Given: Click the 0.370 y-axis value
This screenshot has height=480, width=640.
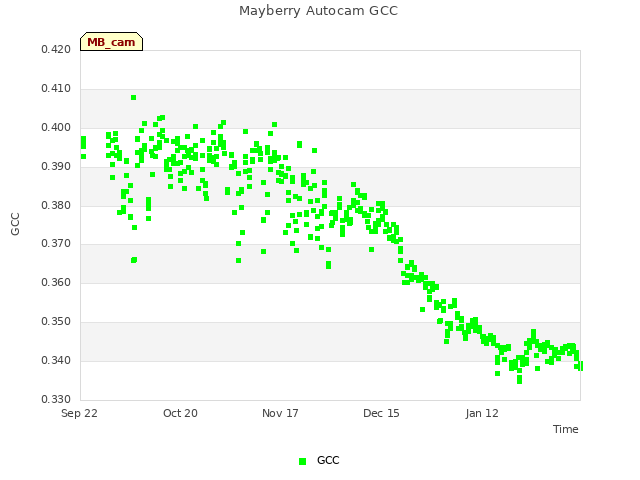Looking at the screenshot, I should 56,244.
